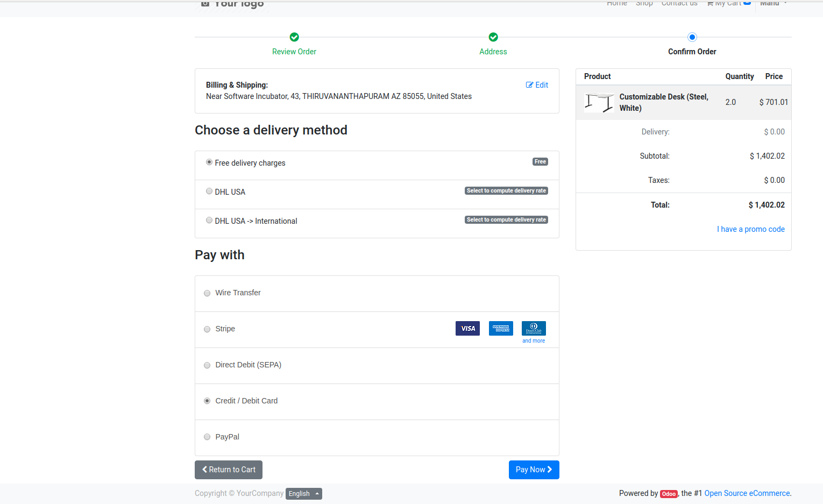Click the Diners Club card icon
Viewport: 823px width, 504px height.
(x=534, y=328)
